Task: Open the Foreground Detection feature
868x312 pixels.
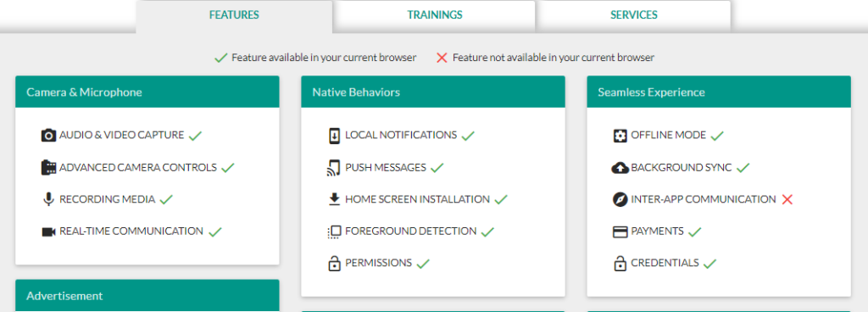Action: (x=411, y=231)
